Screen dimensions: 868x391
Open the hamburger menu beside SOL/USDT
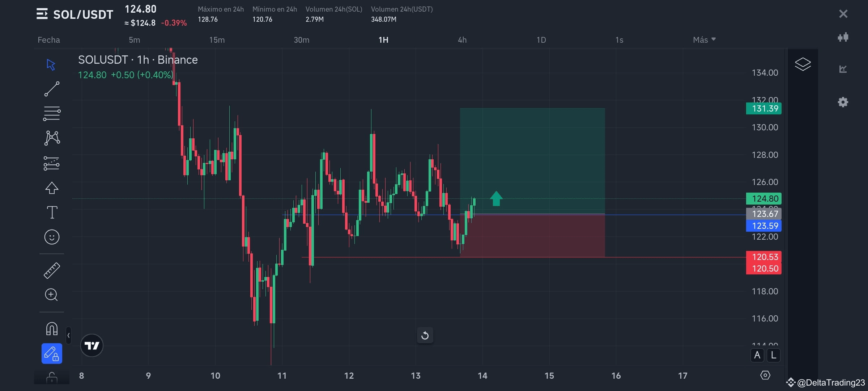(x=42, y=14)
